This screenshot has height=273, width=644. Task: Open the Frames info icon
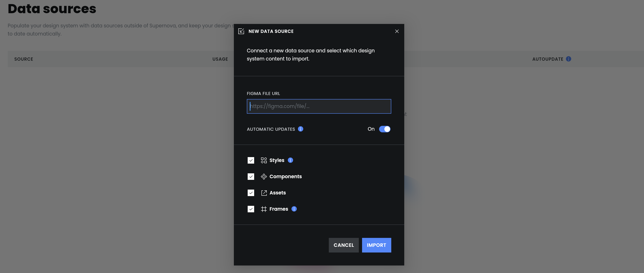pyautogui.click(x=294, y=209)
